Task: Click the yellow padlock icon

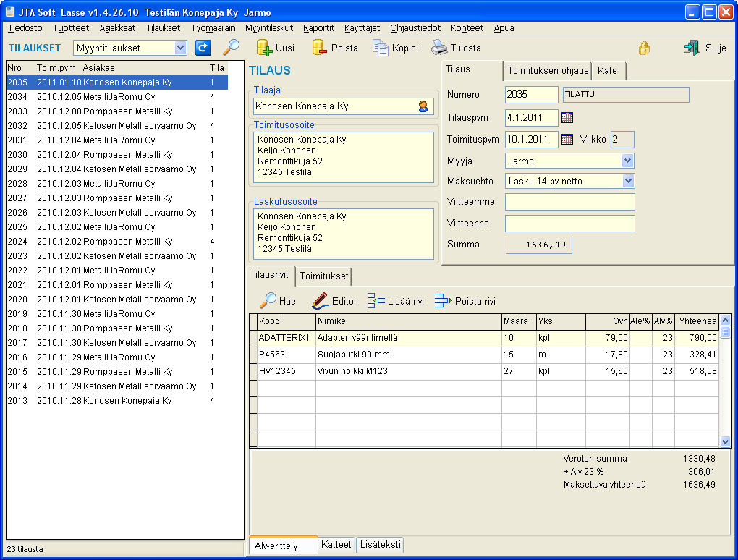Action: (643, 48)
